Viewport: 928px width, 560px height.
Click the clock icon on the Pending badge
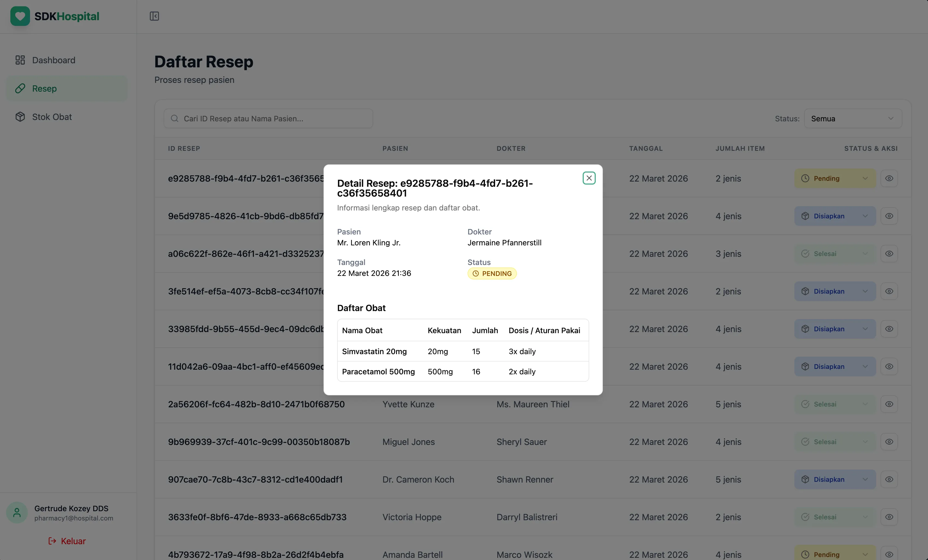click(x=805, y=178)
